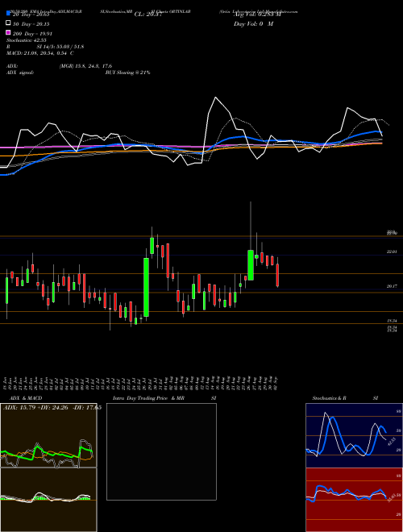Click the ADX (MGR) 15.8, 24.3, 17.6 line

coord(59,66)
